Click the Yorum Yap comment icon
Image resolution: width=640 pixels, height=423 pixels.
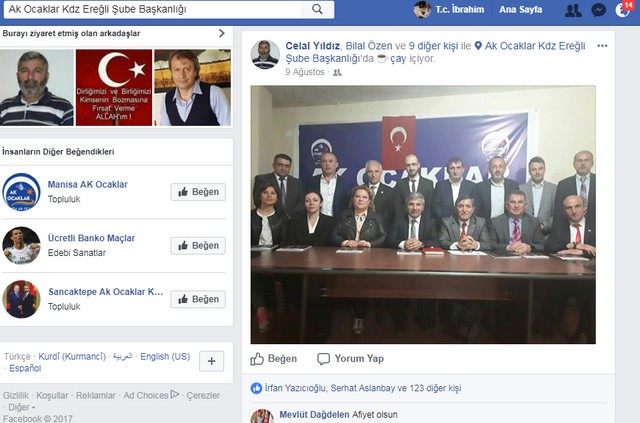(323, 358)
